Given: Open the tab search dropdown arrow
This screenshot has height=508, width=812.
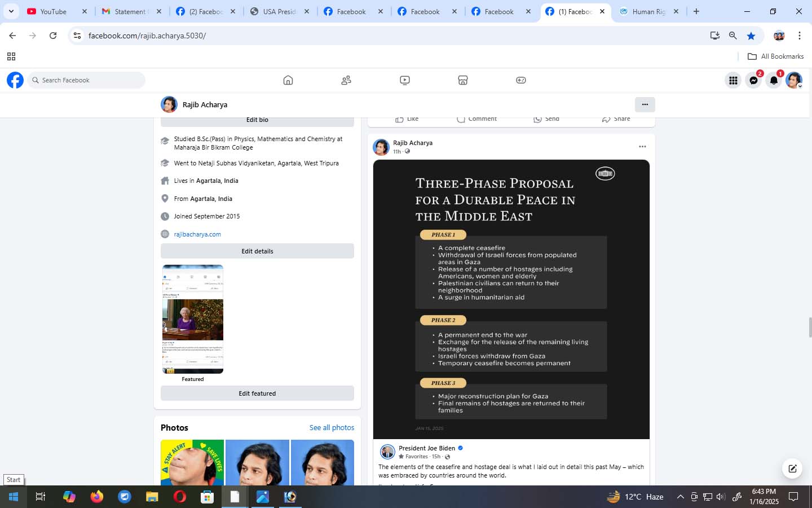Looking at the screenshot, I should tap(11, 11).
